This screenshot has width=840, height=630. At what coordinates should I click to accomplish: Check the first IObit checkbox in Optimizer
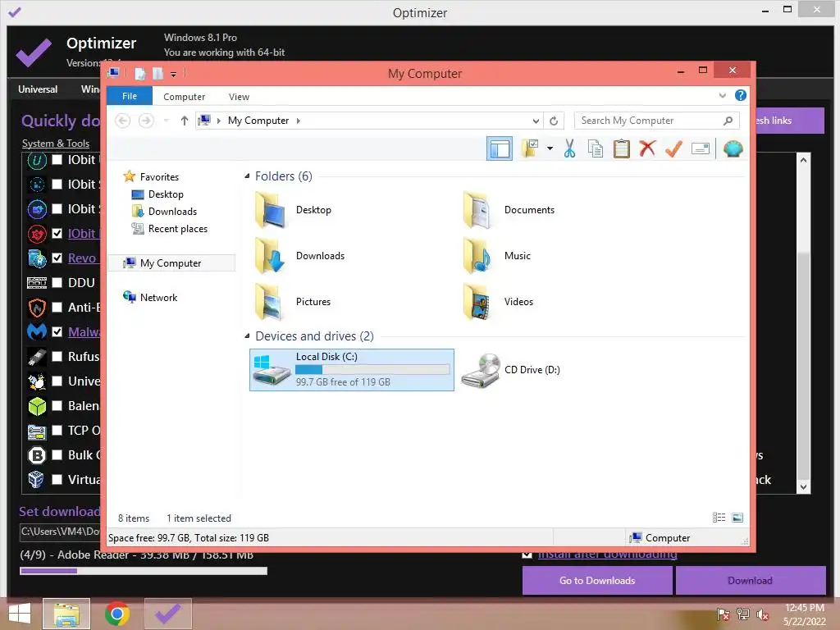[57, 160]
